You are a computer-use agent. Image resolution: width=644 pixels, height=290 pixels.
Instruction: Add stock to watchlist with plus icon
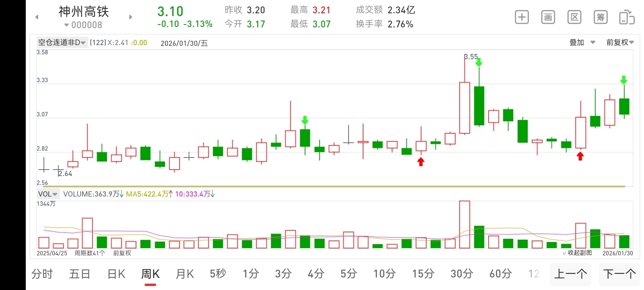[x=522, y=17]
